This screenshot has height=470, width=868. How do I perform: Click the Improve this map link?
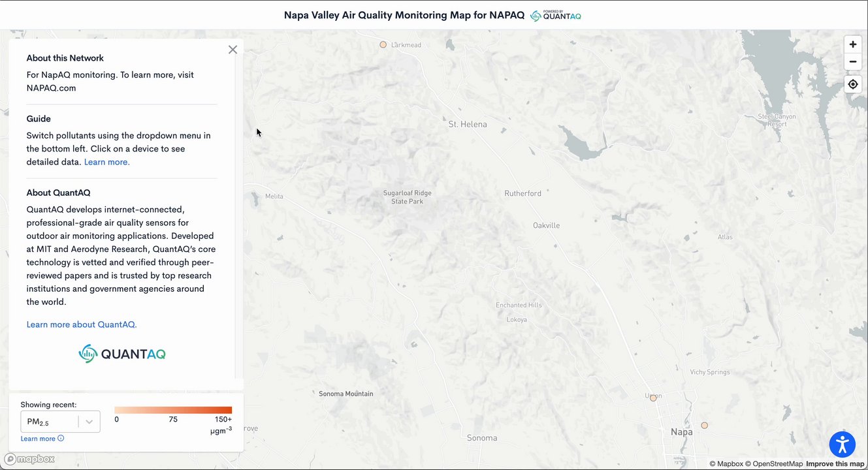(835, 464)
